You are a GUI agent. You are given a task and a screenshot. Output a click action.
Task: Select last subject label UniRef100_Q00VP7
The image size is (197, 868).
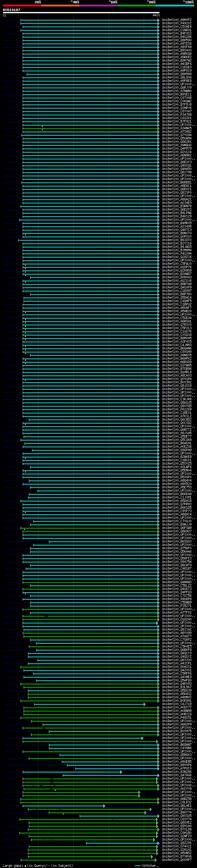(176, 860)
